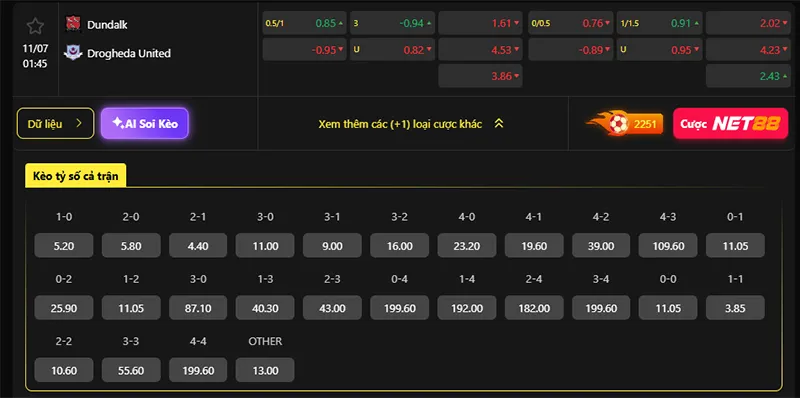Select over 3 odds -0.94
The image size is (800, 398).
pos(392,23)
